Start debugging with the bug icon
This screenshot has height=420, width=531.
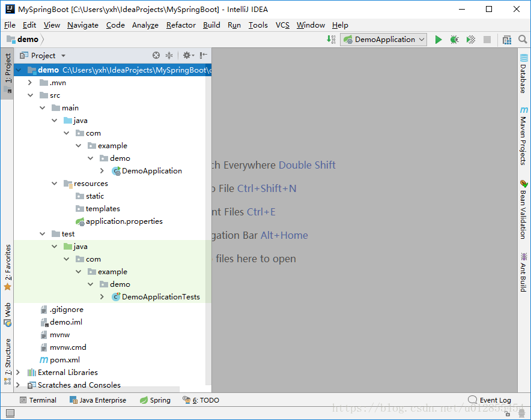click(455, 40)
